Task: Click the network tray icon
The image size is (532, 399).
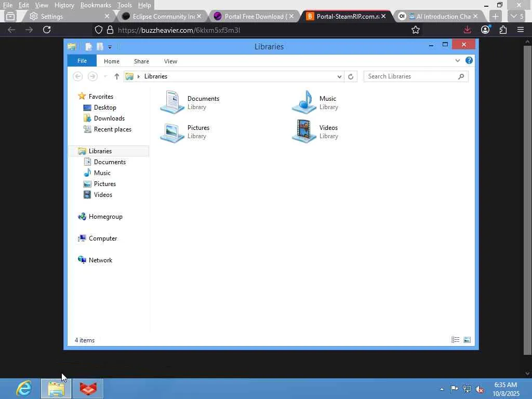Action: point(467,389)
